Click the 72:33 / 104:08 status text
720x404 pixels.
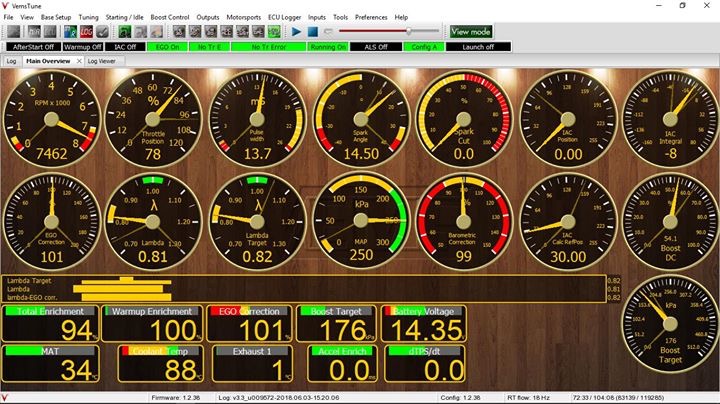[x=618, y=398]
